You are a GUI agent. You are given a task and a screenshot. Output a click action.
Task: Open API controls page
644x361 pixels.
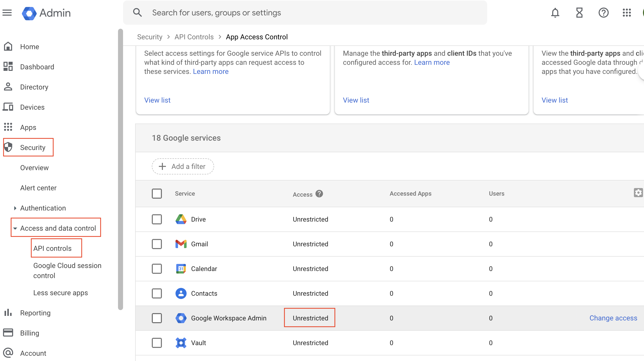pyautogui.click(x=52, y=248)
